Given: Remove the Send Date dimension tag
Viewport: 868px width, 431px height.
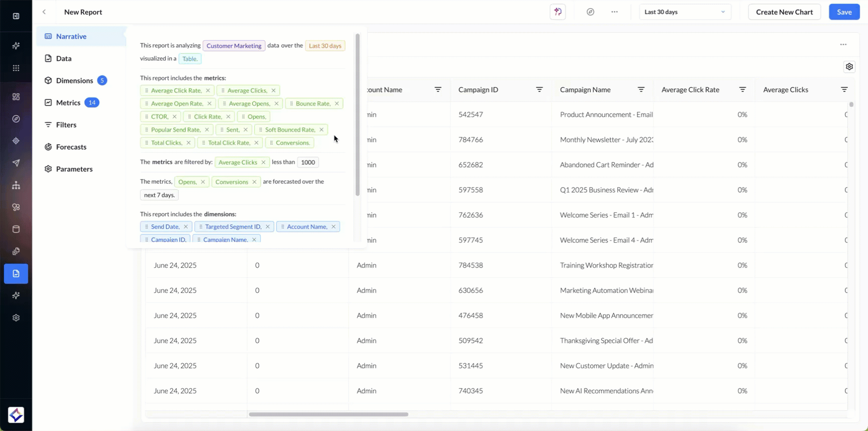Looking at the screenshot, I should pos(185,227).
